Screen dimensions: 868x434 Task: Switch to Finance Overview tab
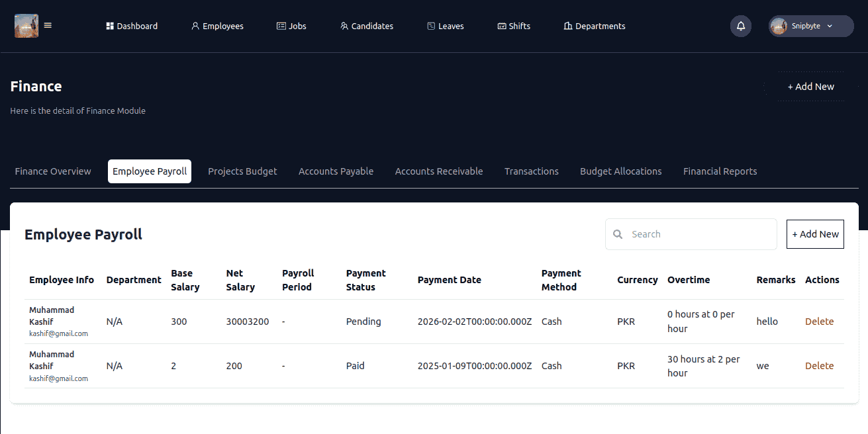click(x=53, y=171)
